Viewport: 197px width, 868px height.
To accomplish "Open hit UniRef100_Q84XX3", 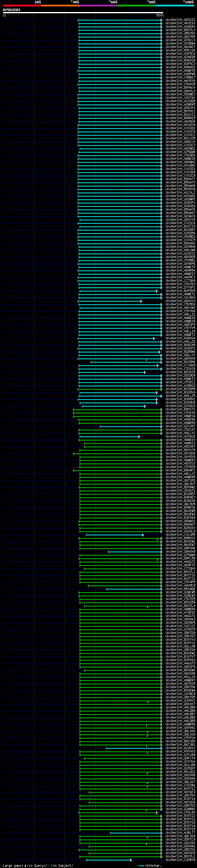I will point(180,301).
